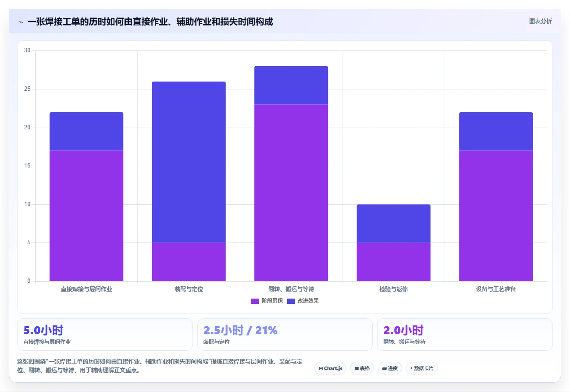
Task: Select the 数据卡片 tag chip
Action: tap(421, 368)
